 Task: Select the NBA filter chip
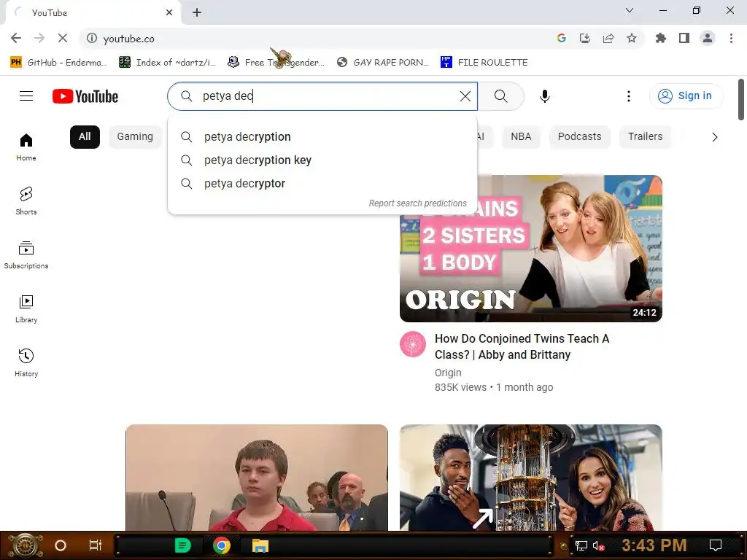point(521,136)
